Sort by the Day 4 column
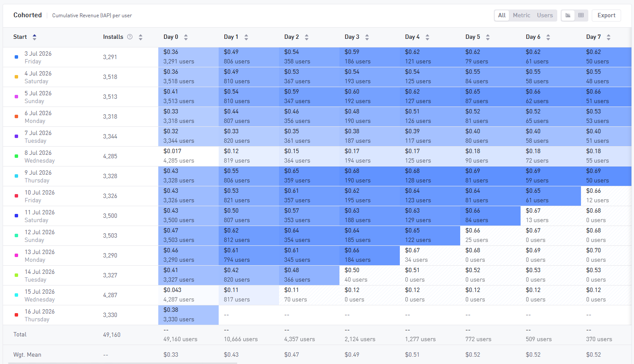This screenshot has height=364, width=634. (427, 37)
